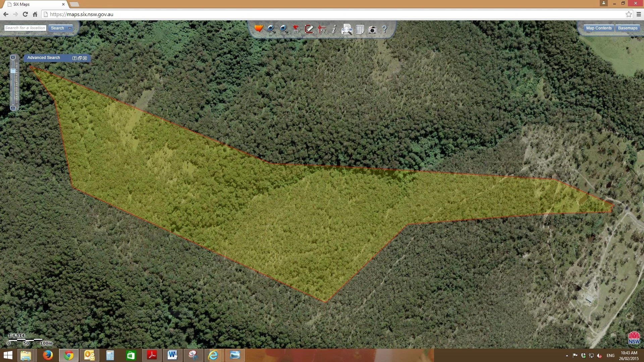
Task: Open the identify information tool
Action: (x=334, y=29)
